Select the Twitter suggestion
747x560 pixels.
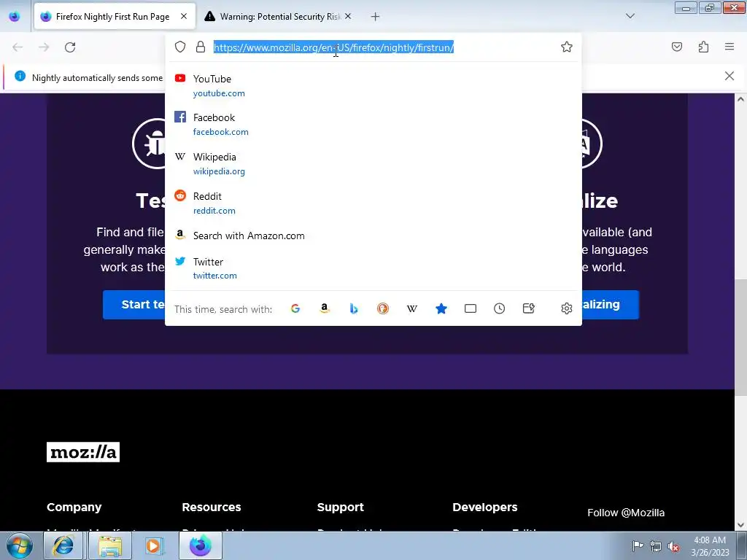pos(373,268)
